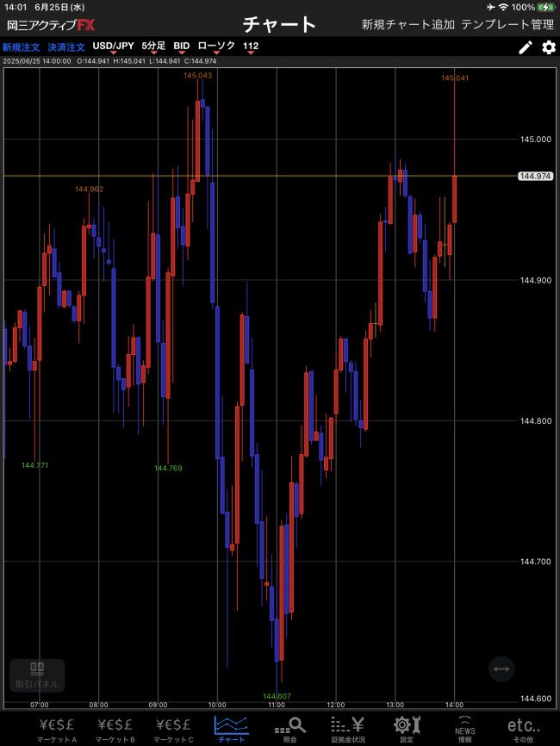Open BID price type dropdown
This screenshot has height=746, width=560.
coord(181,47)
